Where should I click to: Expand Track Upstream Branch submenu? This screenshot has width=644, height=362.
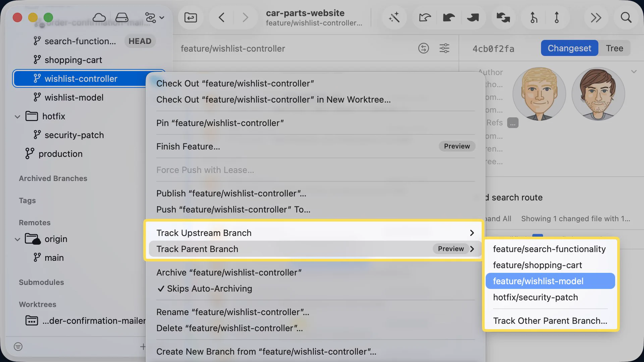tap(315, 233)
